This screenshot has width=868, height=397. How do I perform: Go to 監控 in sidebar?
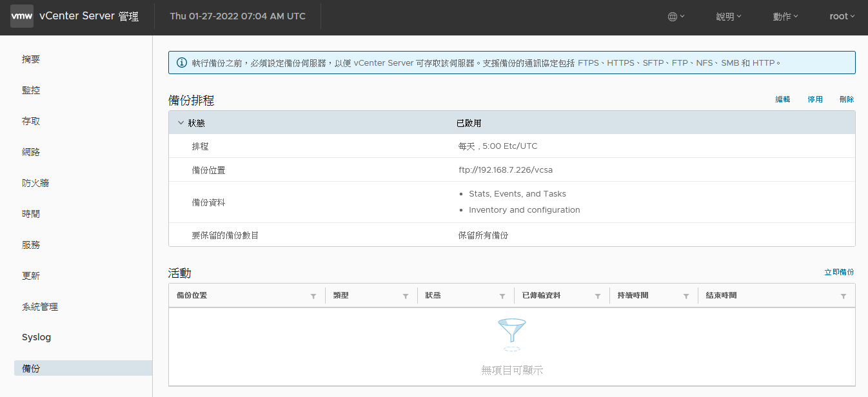31,90
